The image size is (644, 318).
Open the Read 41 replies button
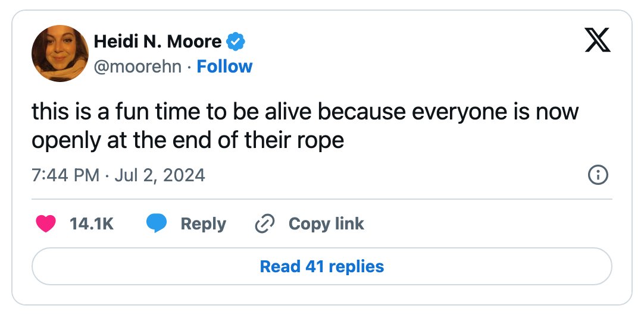pyautogui.click(x=322, y=266)
